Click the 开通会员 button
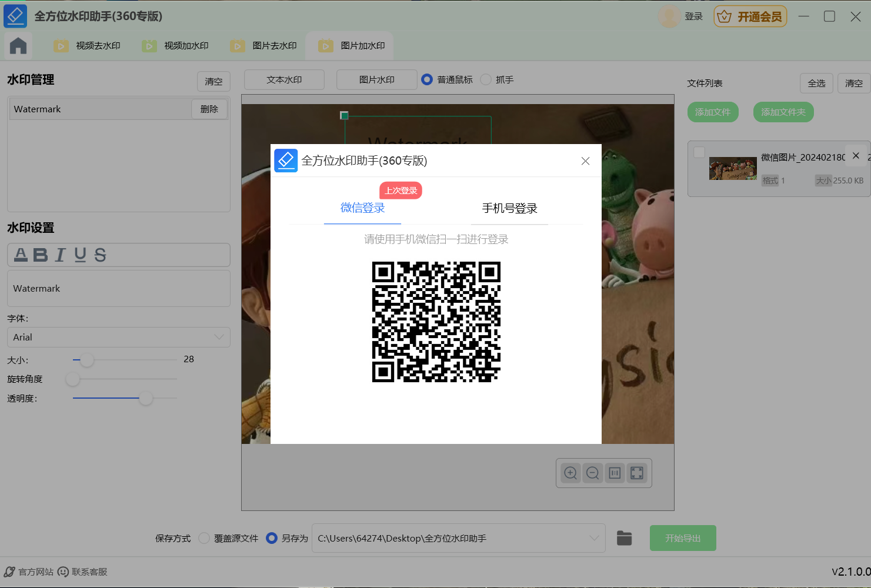The width and height of the screenshot is (871, 588). (x=750, y=16)
